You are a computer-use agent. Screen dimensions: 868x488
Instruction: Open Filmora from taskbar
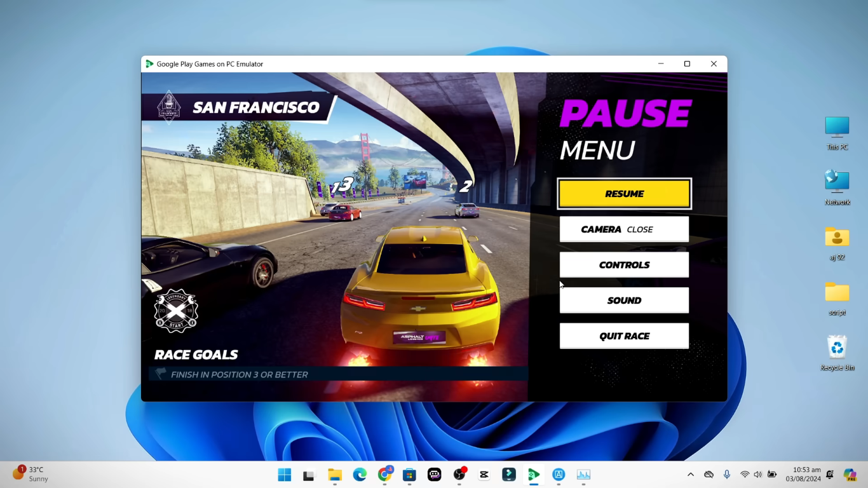pyautogui.click(x=509, y=475)
